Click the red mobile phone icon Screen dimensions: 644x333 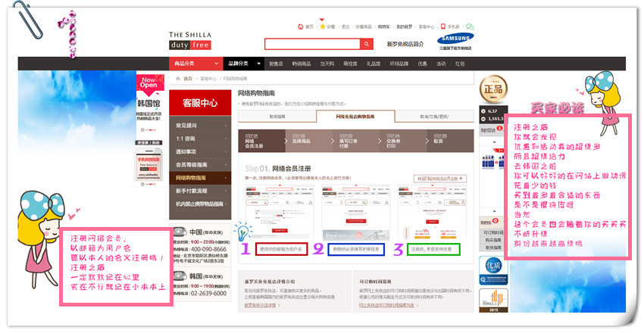(x=442, y=26)
